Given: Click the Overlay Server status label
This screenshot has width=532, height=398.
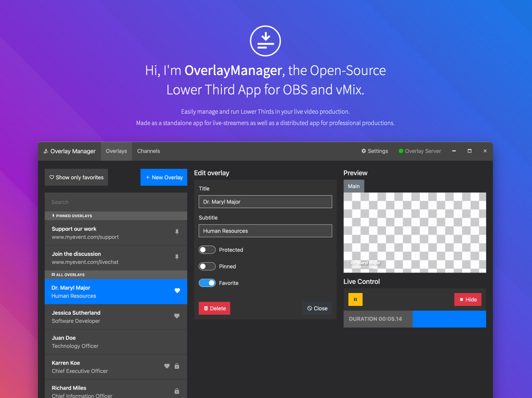Looking at the screenshot, I should coord(423,151).
